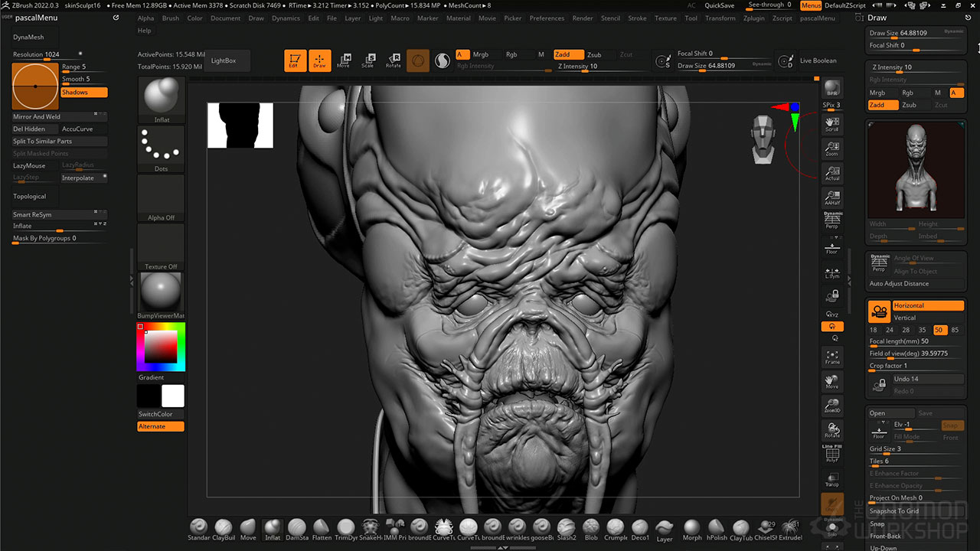Open the Dots stroke picker

[x=161, y=148]
